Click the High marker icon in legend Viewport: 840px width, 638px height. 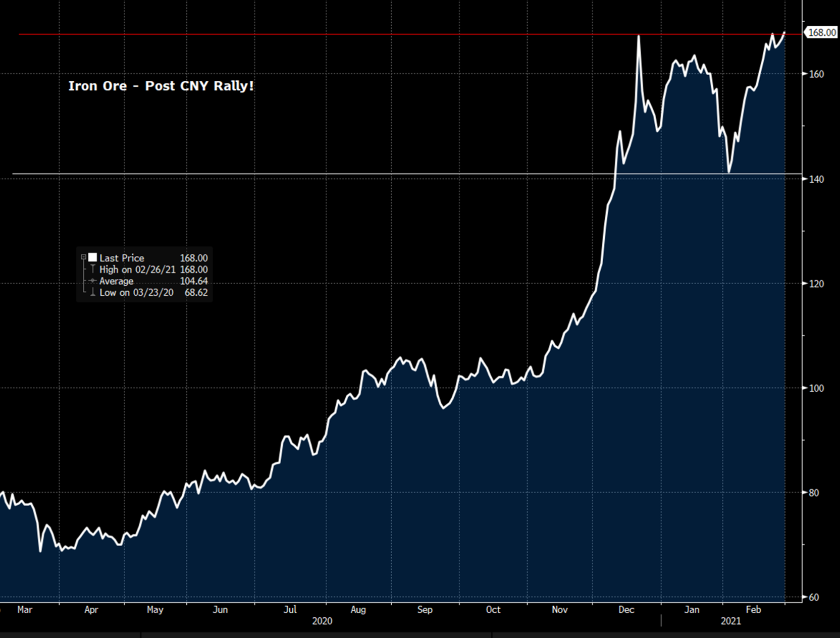point(93,269)
